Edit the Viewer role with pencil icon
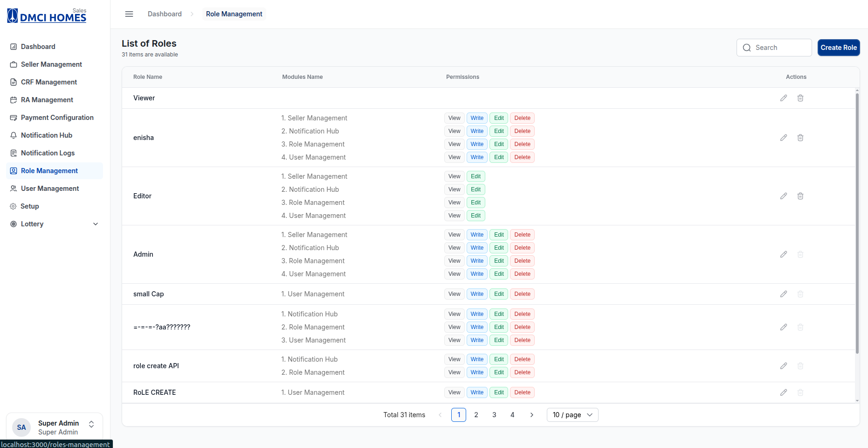This screenshot has width=868, height=448. (784, 98)
